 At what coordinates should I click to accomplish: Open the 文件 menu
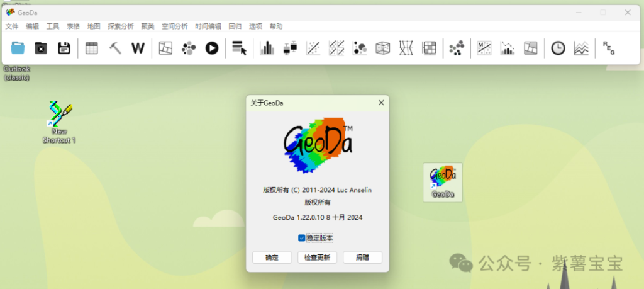click(x=12, y=26)
